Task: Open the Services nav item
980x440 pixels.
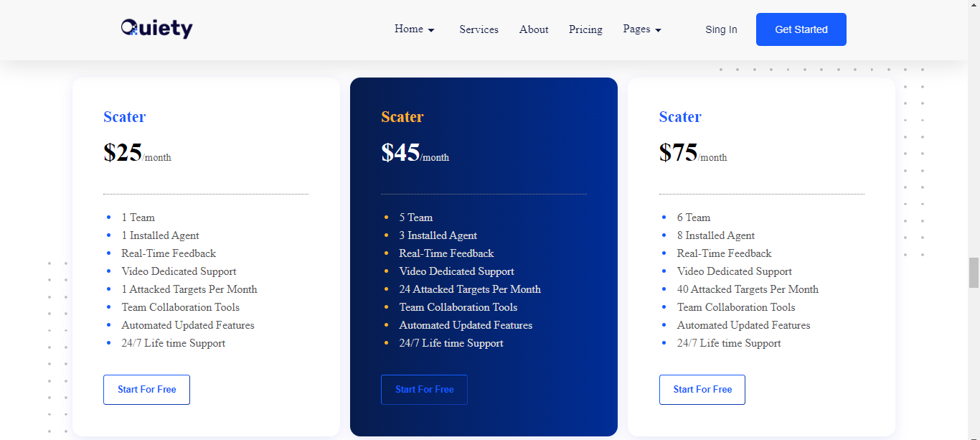Action: point(479,29)
